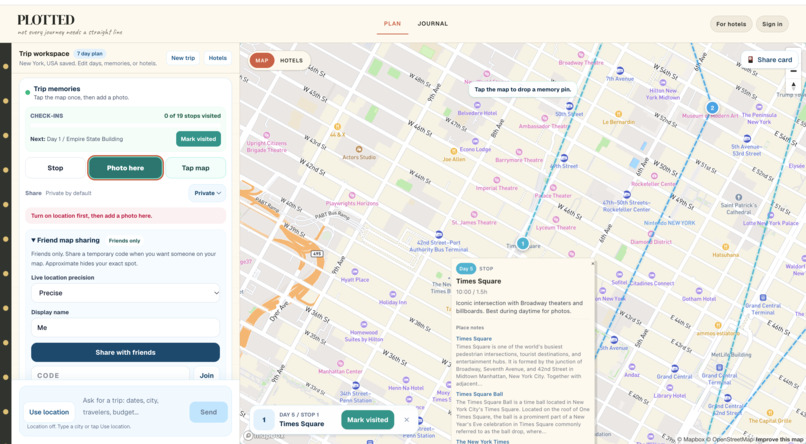Click the Saint Patrick's Cathedral icon
806x444 pixels.
[x=739, y=197]
